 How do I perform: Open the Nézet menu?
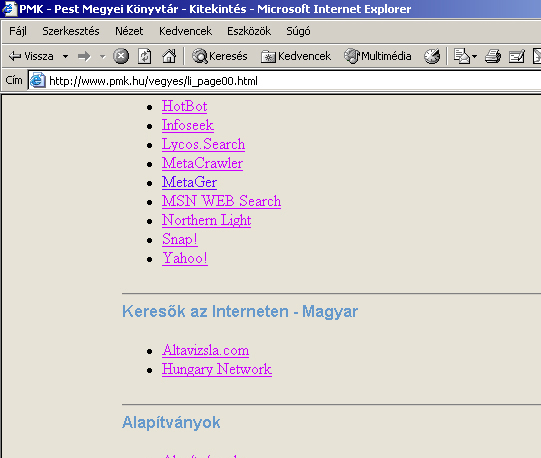point(129,31)
